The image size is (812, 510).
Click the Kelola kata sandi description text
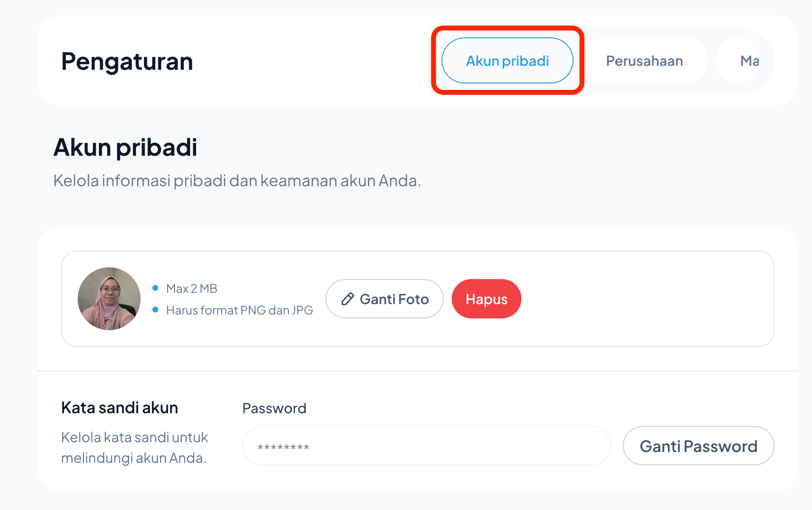(x=134, y=448)
